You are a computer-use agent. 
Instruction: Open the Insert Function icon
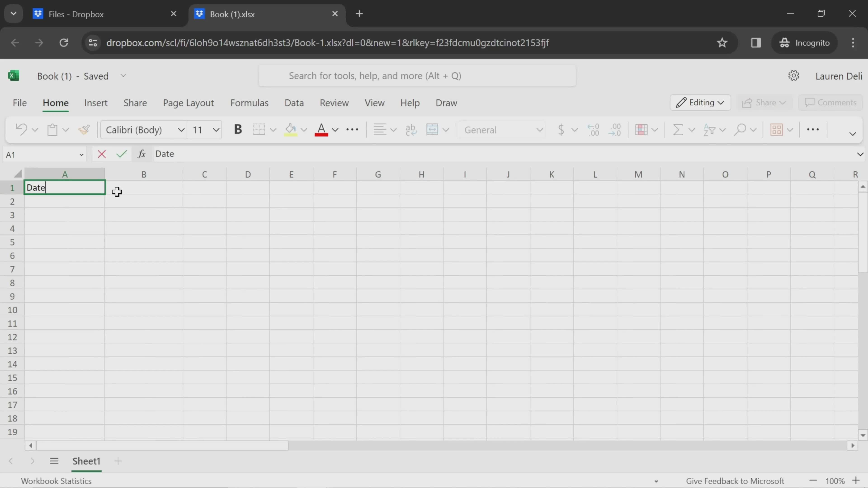click(x=142, y=154)
